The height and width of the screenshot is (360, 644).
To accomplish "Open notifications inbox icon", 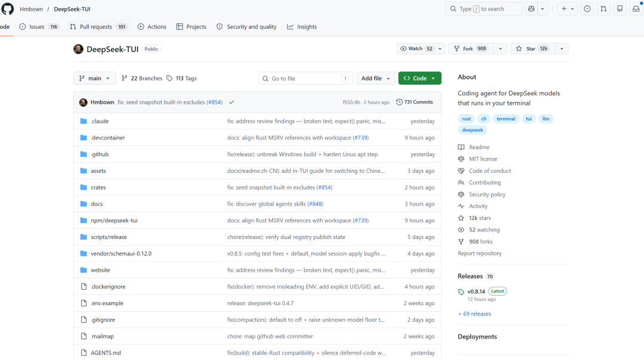I will [636, 8].
